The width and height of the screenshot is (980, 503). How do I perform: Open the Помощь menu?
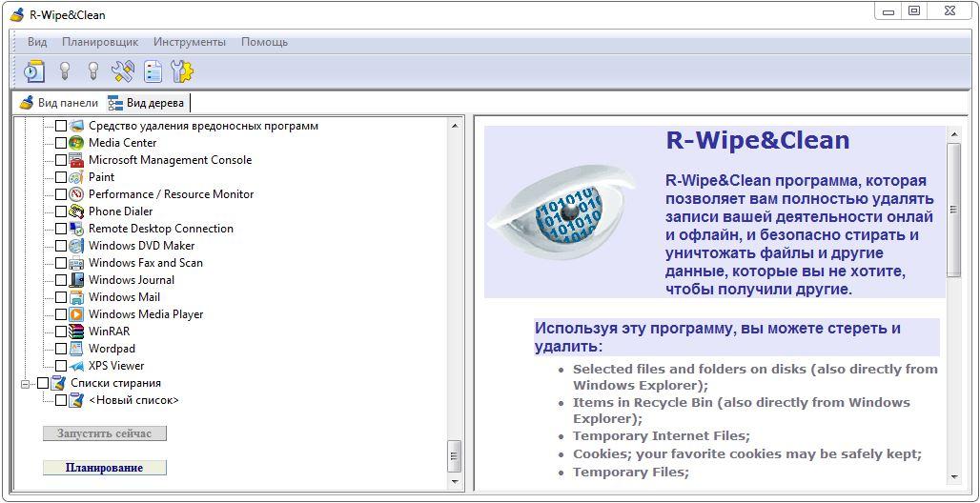[x=264, y=42]
